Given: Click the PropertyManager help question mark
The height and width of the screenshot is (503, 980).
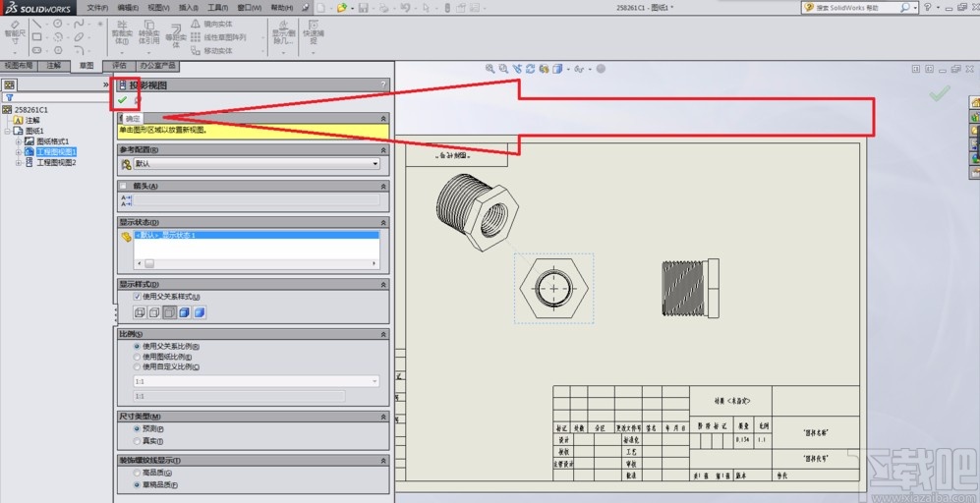Looking at the screenshot, I should click(383, 84).
